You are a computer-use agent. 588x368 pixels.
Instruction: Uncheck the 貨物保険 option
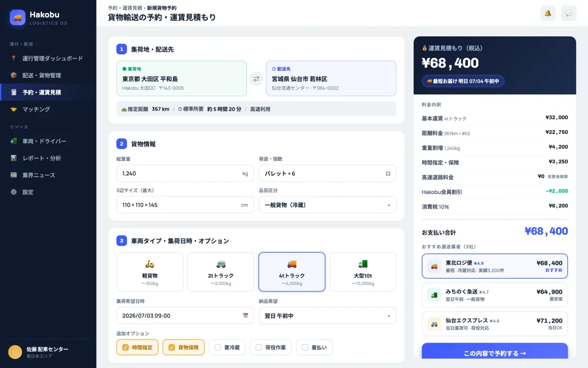(183, 347)
